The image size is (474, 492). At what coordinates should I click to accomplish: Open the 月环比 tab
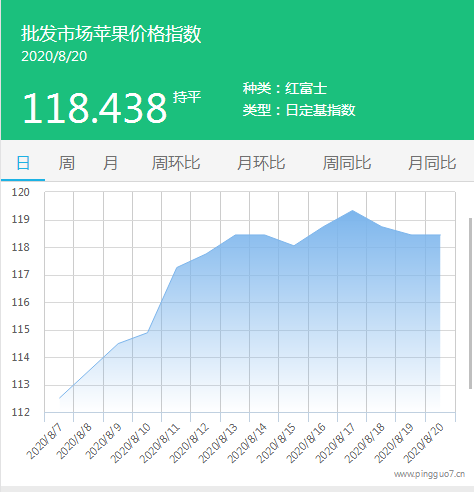pos(261,163)
